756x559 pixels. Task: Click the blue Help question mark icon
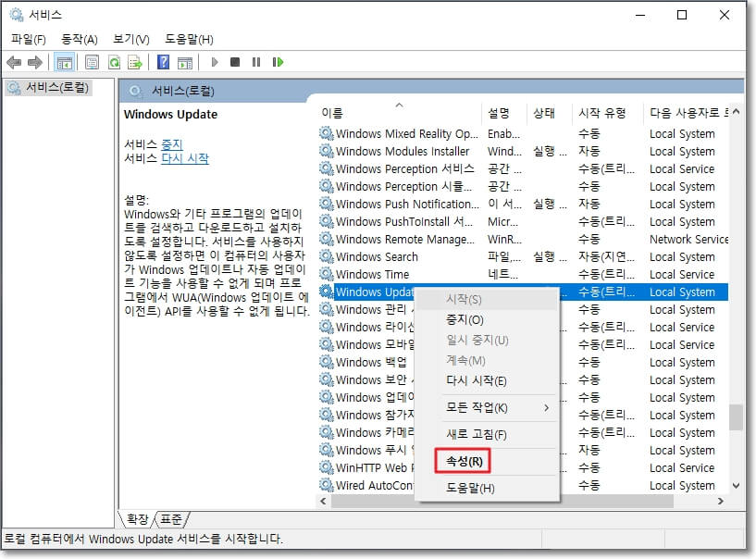click(x=164, y=62)
